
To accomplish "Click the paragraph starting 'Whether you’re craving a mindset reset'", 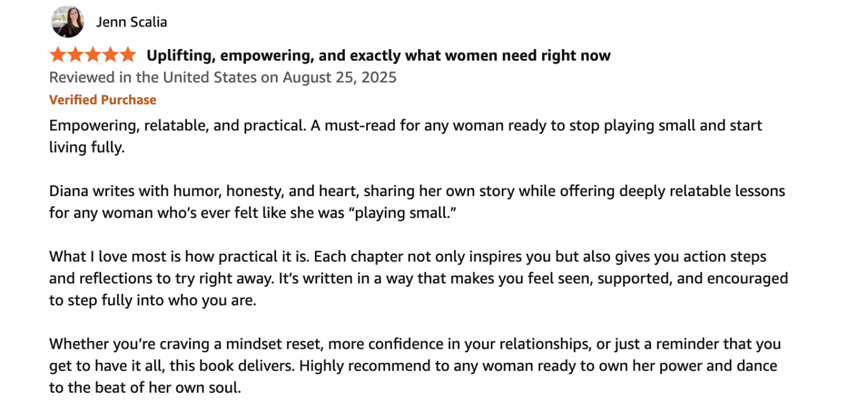I will [x=415, y=366].
